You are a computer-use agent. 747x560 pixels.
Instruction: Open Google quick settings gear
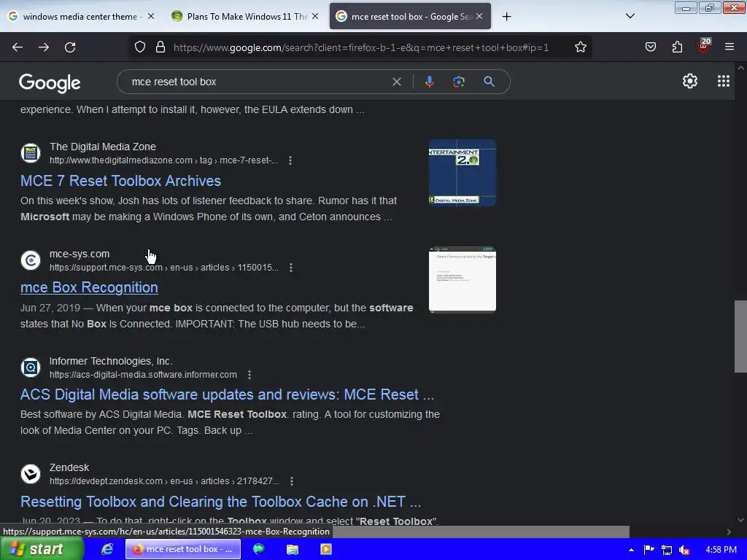pos(690,82)
